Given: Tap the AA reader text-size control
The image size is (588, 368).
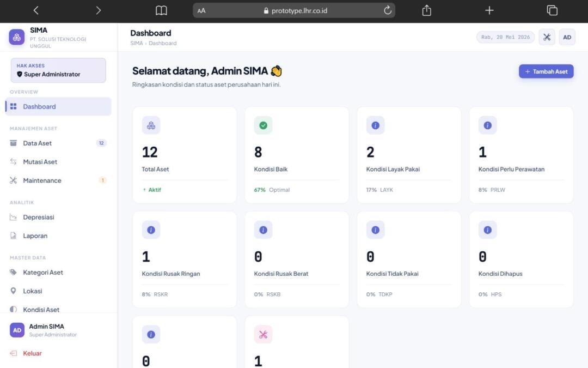Looking at the screenshot, I should click(201, 11).
